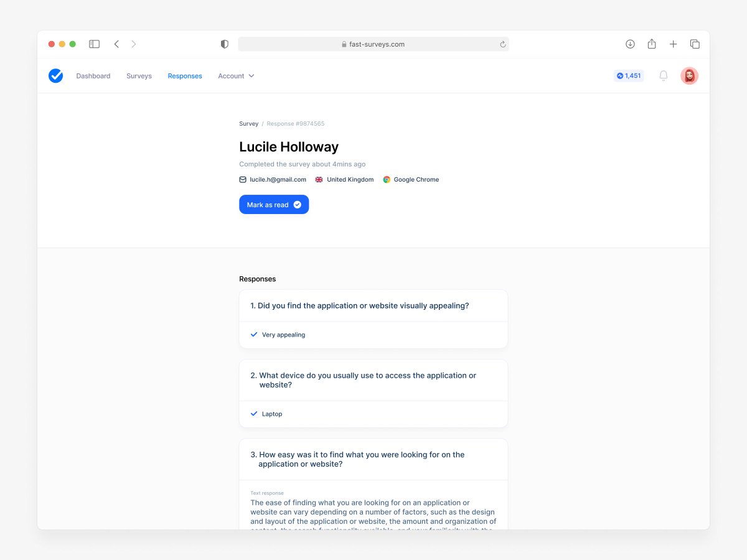Click the email envelope icon
Viewport: 747px width, 560px height.
[243, 179]
